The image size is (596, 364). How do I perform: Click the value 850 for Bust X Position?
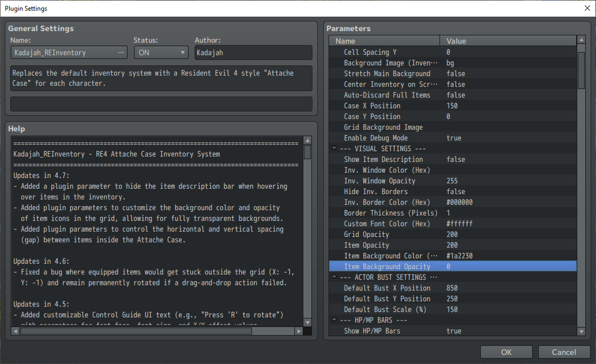click(x=452, y=288)
